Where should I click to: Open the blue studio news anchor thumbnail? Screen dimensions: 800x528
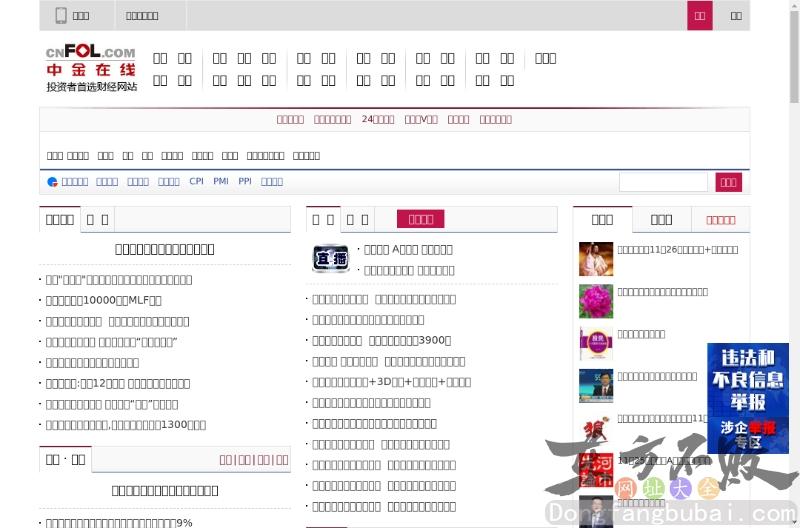coord(596,386)
